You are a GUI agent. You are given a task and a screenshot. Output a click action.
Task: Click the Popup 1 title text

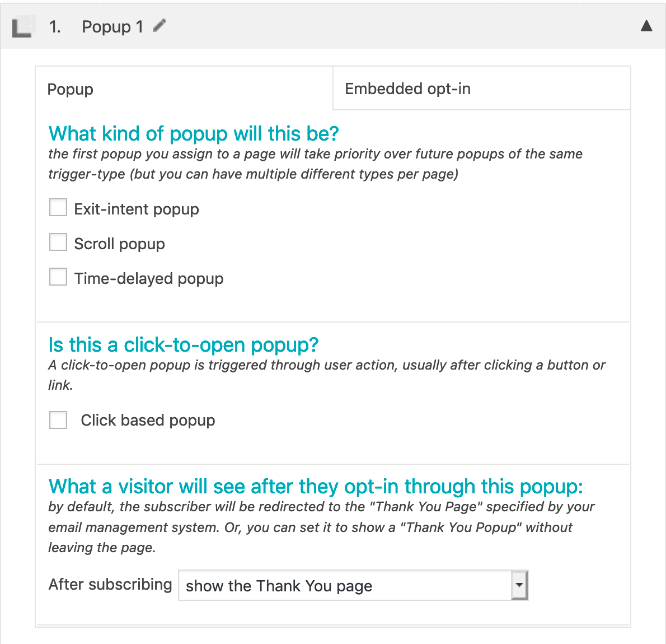112,26
